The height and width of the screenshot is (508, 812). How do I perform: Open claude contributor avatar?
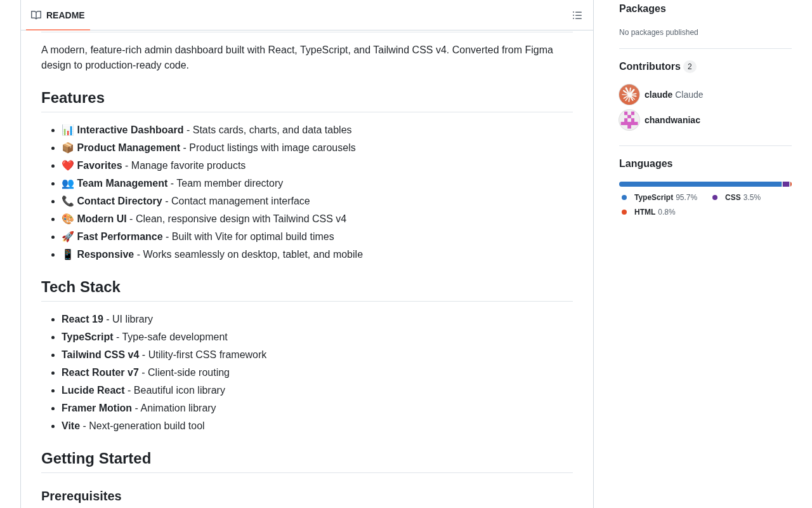(629, 95)
